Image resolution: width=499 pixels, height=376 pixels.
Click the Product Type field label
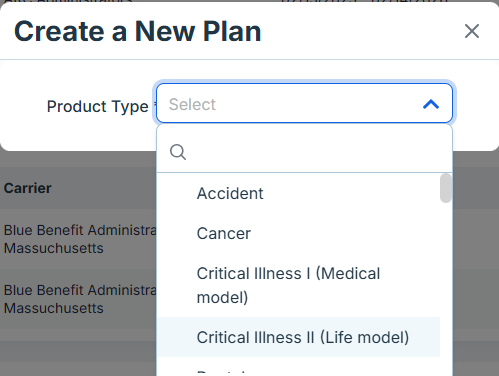97,107
